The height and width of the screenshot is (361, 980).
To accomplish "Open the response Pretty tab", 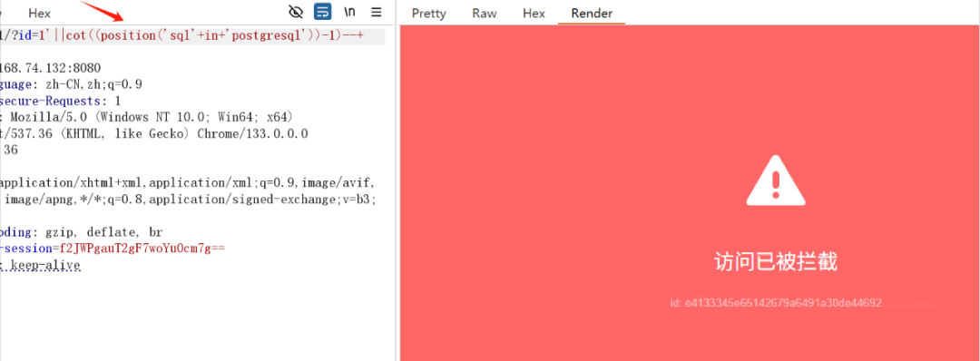I will coord(428,13).
